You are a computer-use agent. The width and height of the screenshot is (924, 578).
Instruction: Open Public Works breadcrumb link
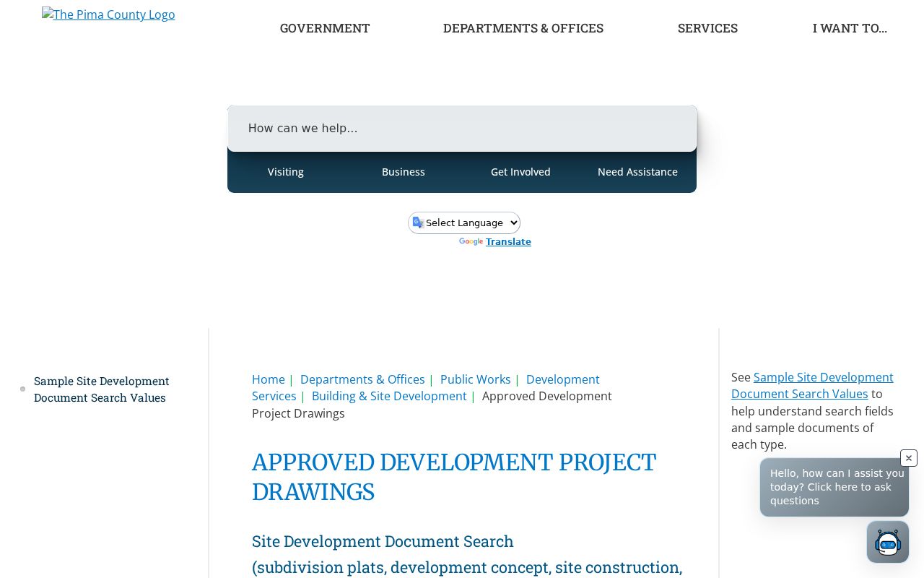475,379
